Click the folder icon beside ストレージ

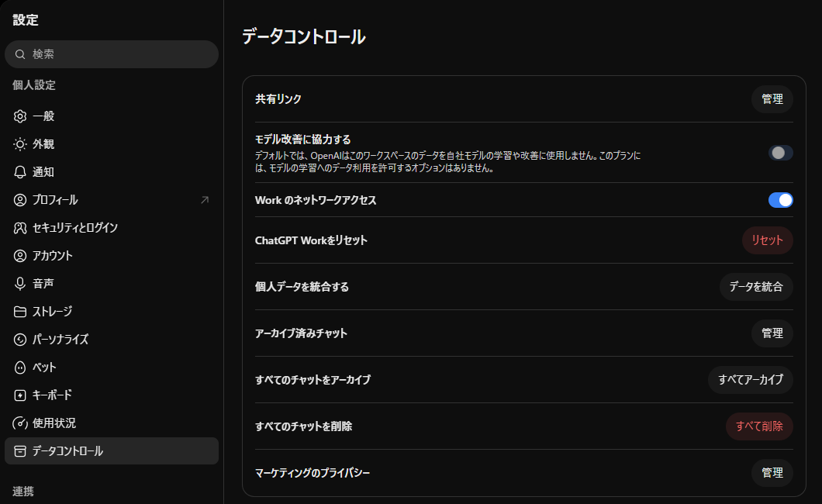click(x=20, y=311)
